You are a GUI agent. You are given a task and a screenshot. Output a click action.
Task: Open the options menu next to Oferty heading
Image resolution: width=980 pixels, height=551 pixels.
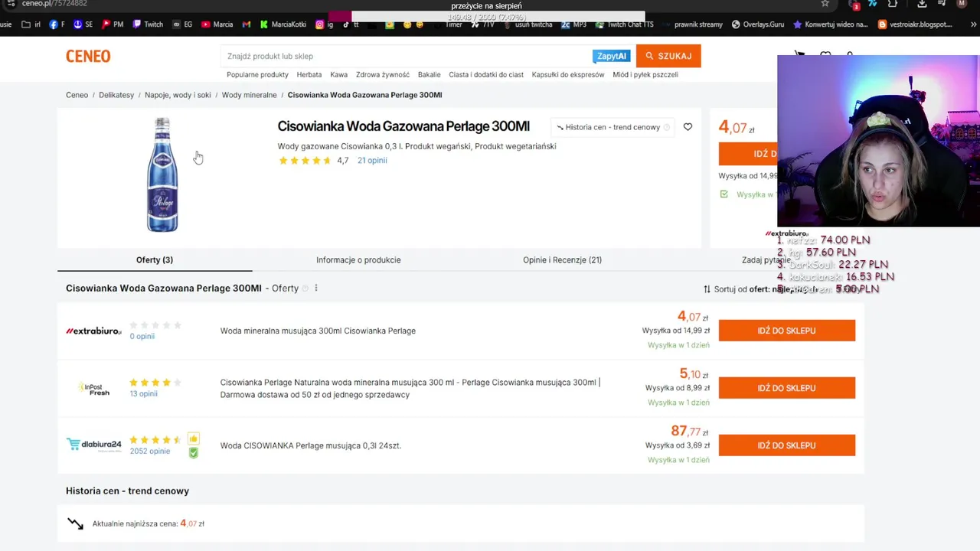(x=316, y=289)
